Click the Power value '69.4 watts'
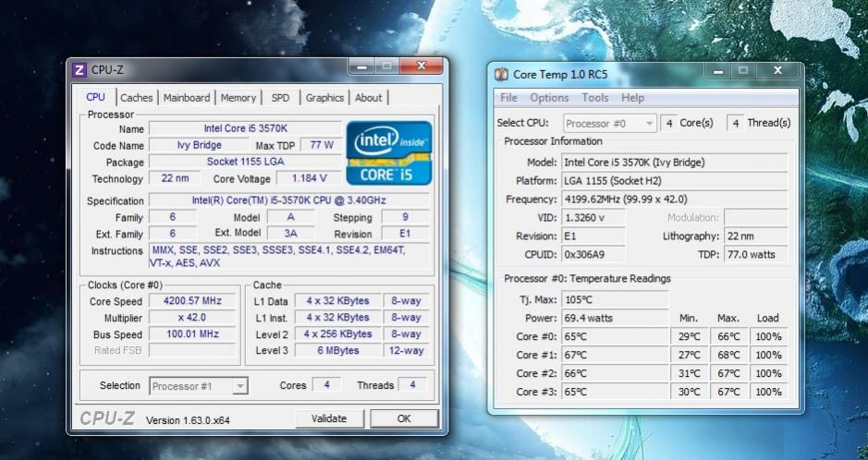Viewport: 868px width, 460px height. pyautogui.click(x=615, y=318)
